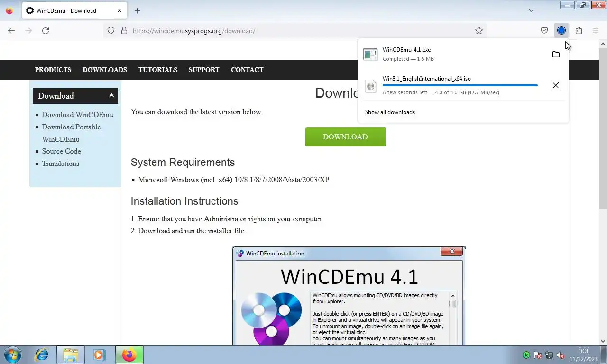Click the page scroll up arrow
Image resolution: width=607 pixels, height=364 pixels.
coord(603,44)
